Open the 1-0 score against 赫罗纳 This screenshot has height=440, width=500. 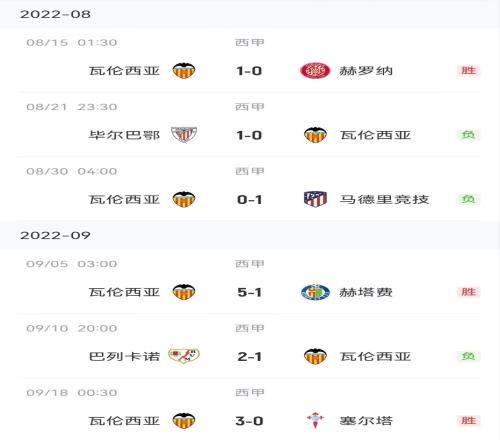coord(249,71)
